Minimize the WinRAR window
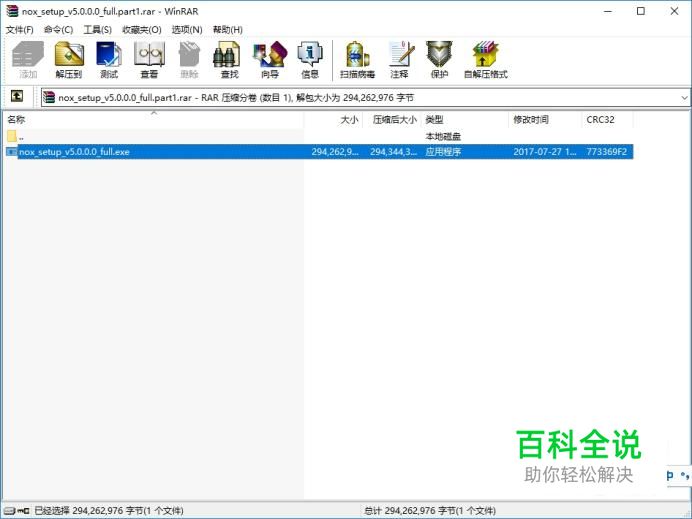The width and height of the screenshot is (692, 519). (x=608, y=11)
